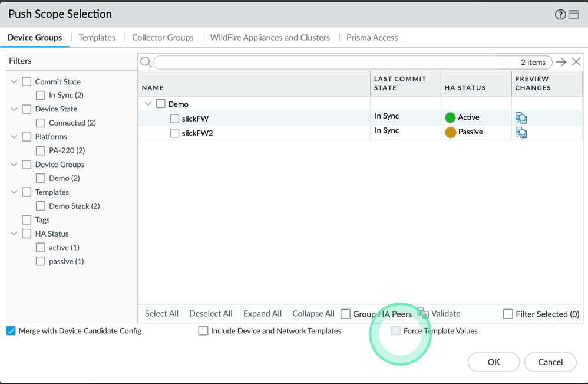Open the help question mark icon
588x384 pixels.
point(560,15)
